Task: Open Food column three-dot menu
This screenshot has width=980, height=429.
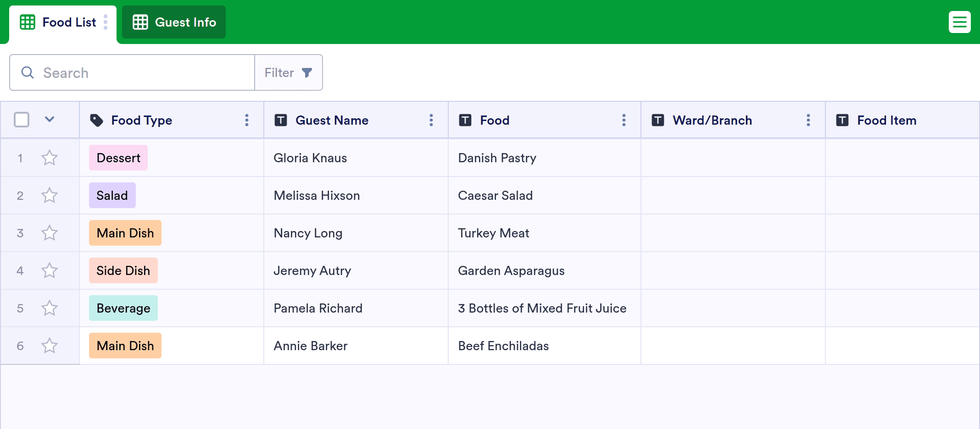Action: point(624,120)
